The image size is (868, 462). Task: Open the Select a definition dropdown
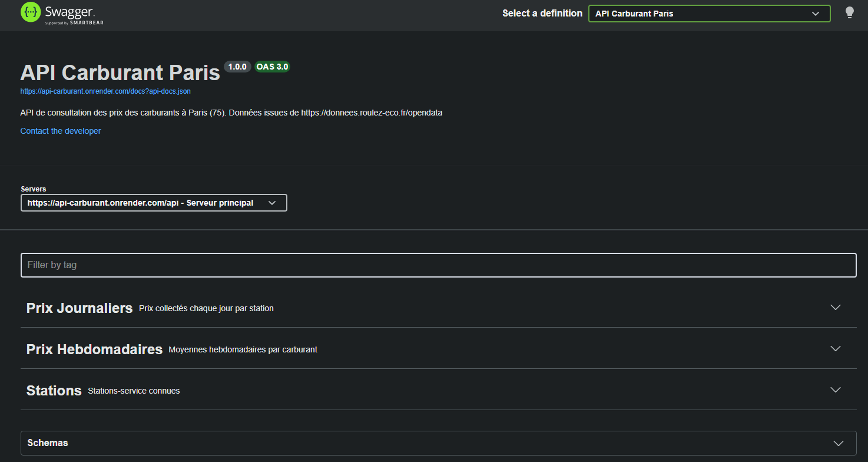coord(709,14)
